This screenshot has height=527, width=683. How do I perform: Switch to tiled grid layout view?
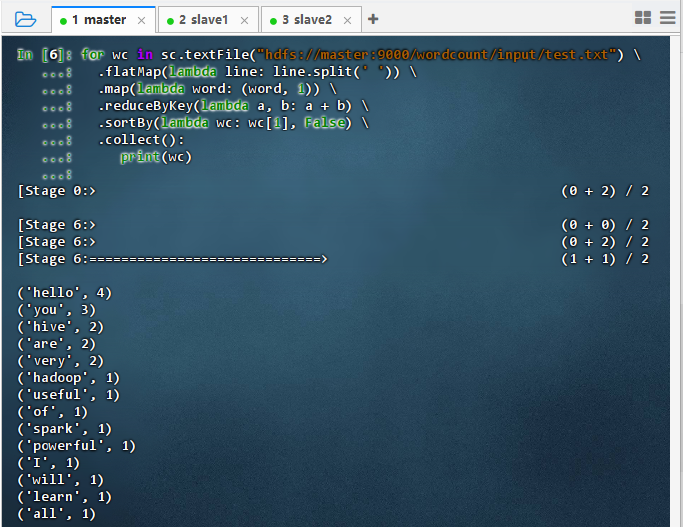coord(643,18)
